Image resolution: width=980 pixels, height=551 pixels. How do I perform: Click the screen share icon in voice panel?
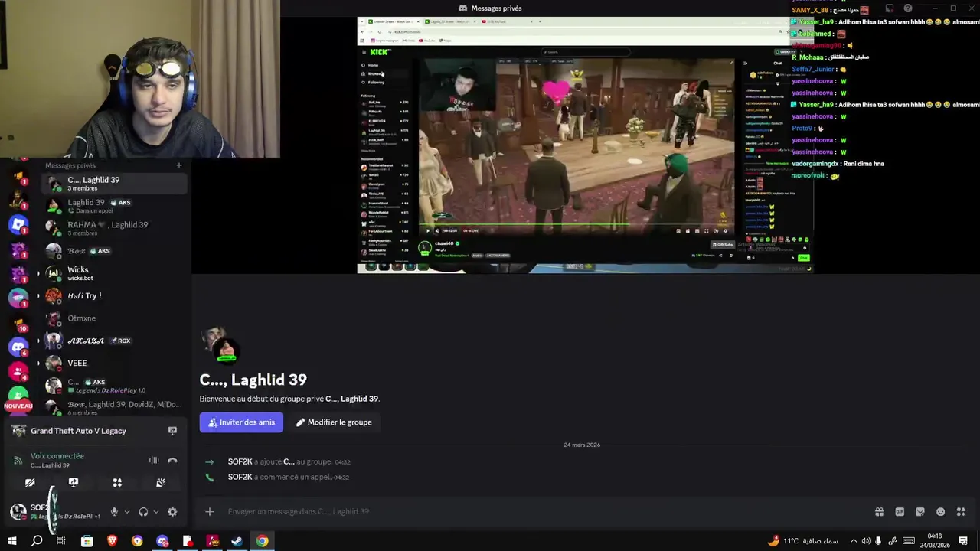coord(73,483)
